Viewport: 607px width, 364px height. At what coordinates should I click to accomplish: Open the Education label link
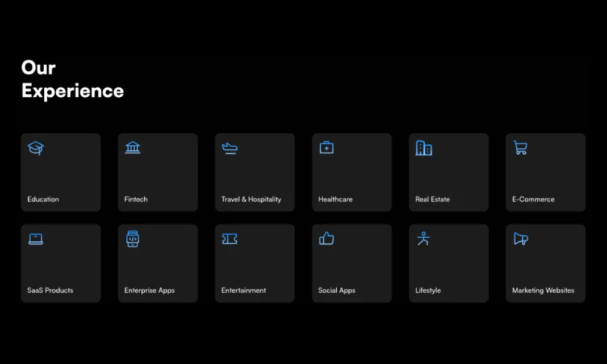43,199
